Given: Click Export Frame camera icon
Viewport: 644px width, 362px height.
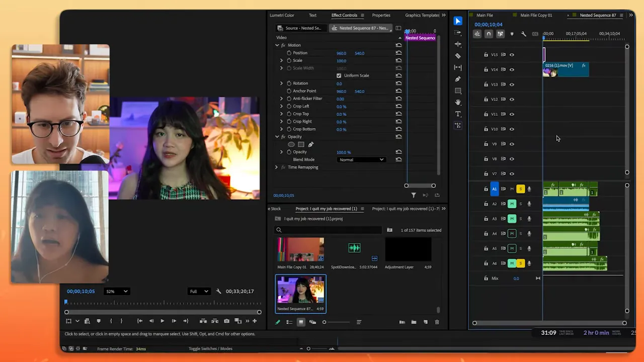Looking at the screenshot, I should tap(226, 321).
